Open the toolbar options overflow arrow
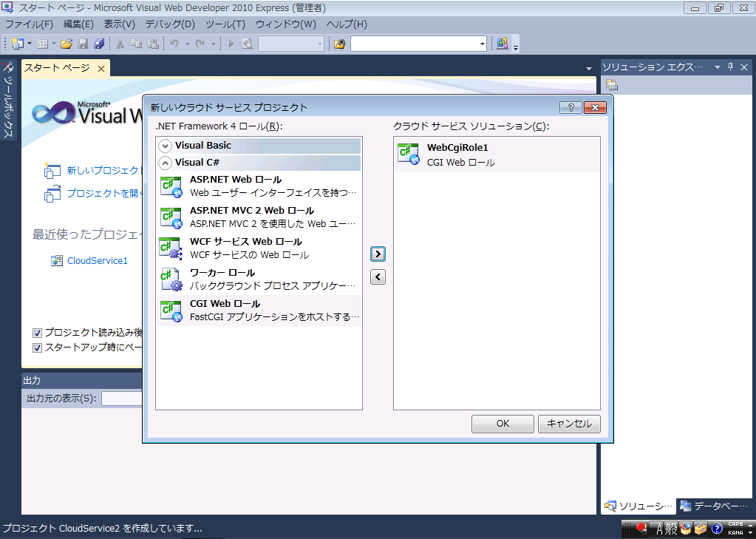This screenshot has height=539, width=756. tap(516, 47)
